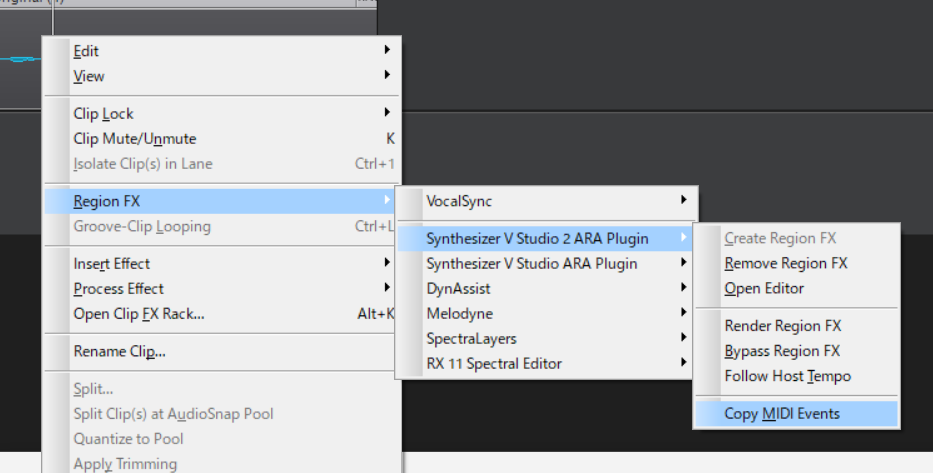The height and width of the screenshot is (473, 933).
Task: Choose Split Clip(s) at AudioSnap Pool
Action: click(221, 414)
